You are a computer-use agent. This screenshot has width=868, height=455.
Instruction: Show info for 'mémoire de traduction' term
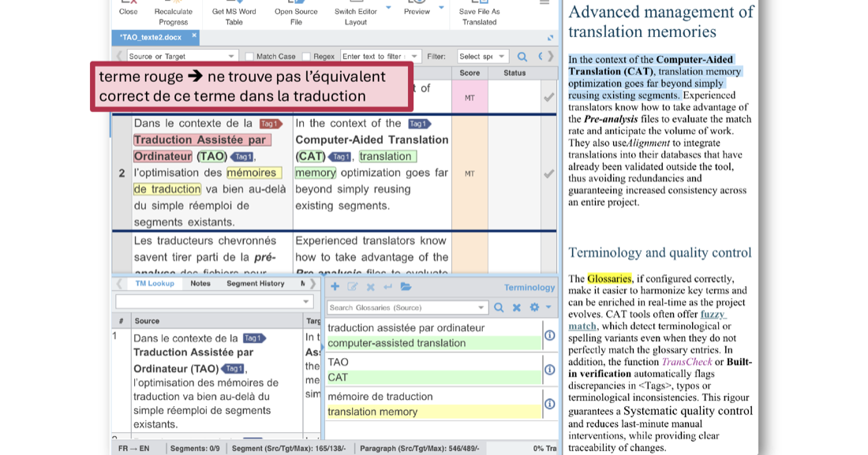coord(550,404)
